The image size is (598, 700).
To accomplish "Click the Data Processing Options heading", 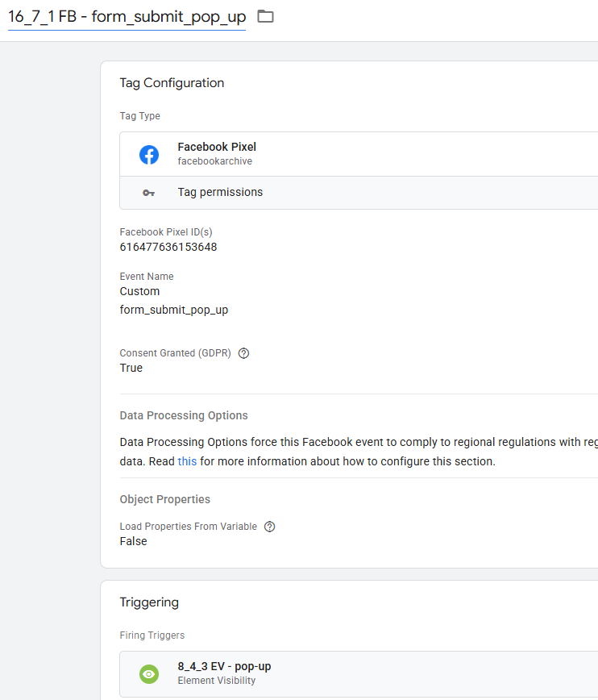I will [184, 416].
